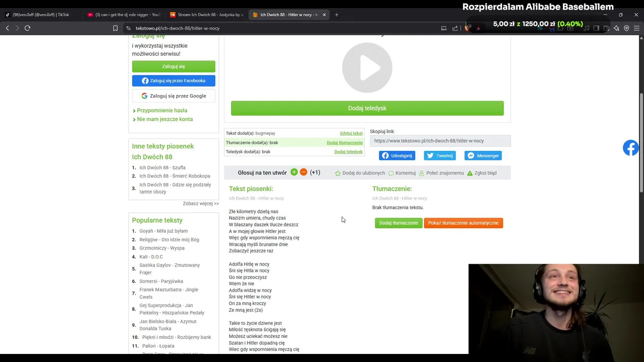Click Dodaj tłumaczenie link in info table
644x362 pixels.
(x=345, y=143)
